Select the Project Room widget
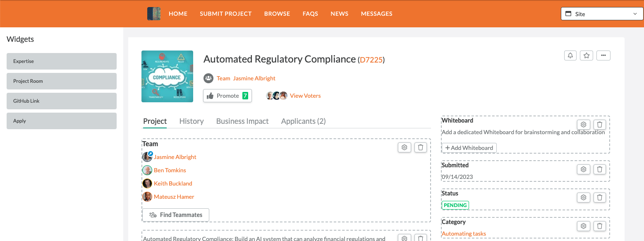 click(62, 81)
